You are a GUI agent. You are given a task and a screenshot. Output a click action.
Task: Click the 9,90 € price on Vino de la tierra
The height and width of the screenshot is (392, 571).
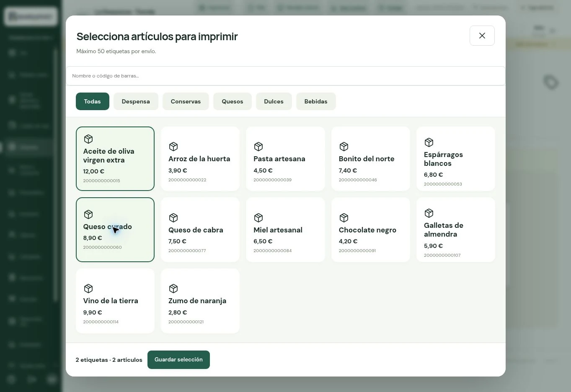[93, 312]
